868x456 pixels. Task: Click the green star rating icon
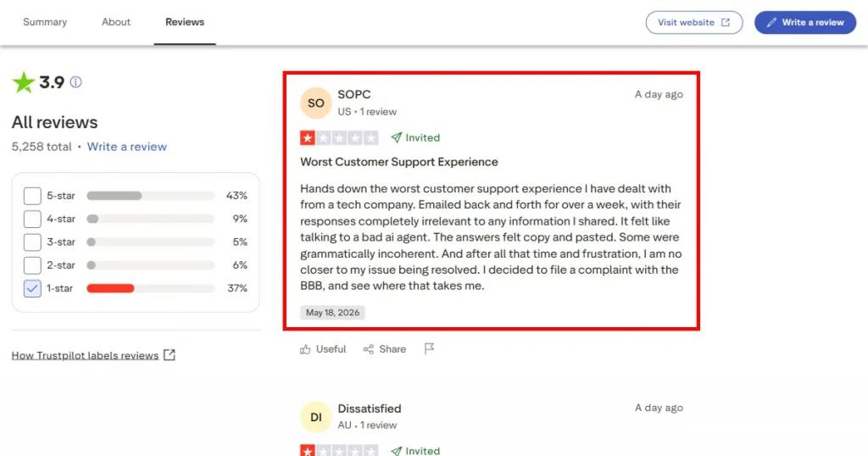[x=23, y=82]
